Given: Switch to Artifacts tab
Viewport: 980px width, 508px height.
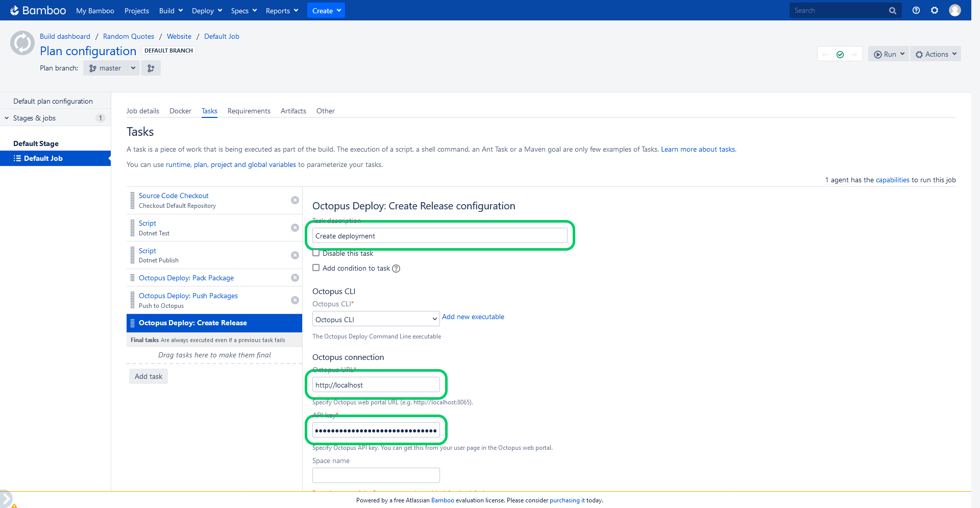Looking at the screenshot, I should [293, 111].
